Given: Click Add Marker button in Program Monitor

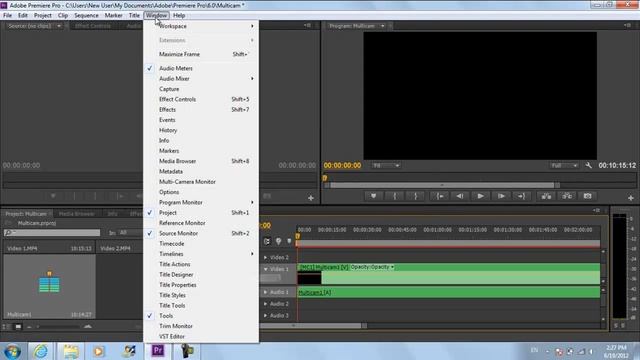Looking at the screenshot, I should tap(373, 196).
